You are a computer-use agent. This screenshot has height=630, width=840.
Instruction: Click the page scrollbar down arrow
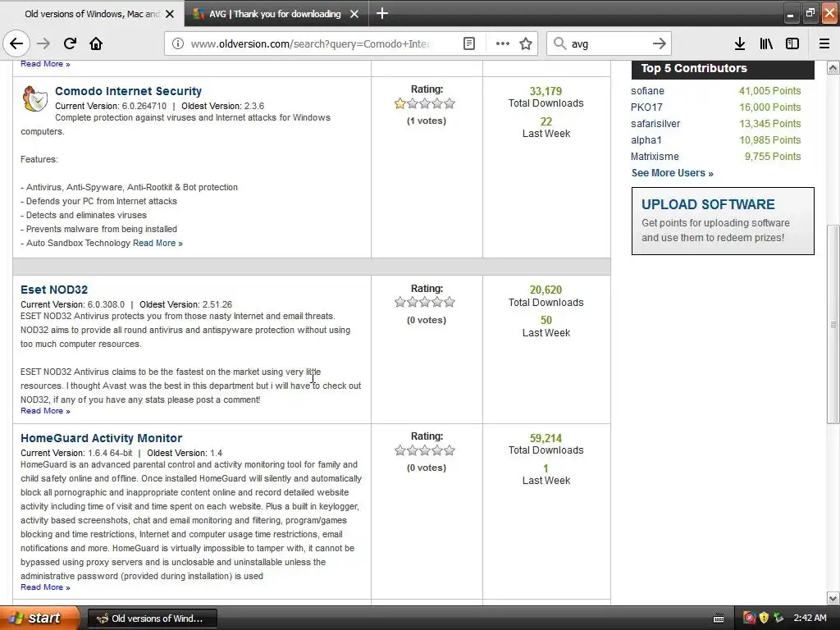click(x=833, y=598)
